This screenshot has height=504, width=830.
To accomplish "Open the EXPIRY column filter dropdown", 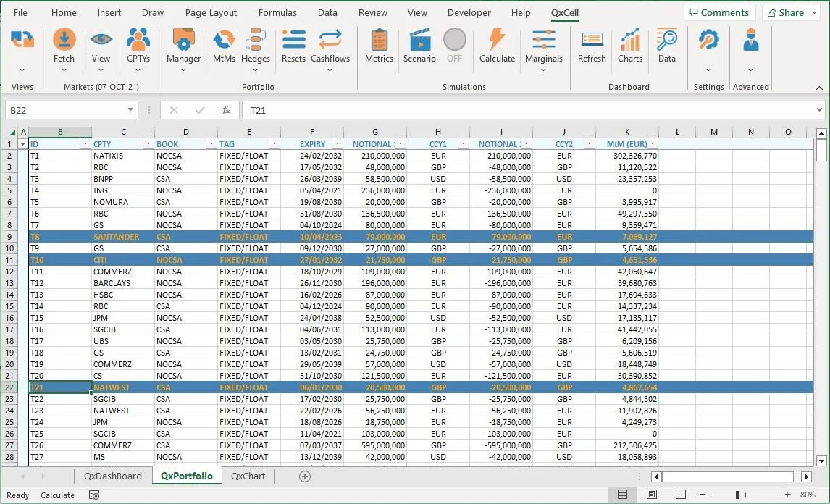I will [x=338, y=144].
